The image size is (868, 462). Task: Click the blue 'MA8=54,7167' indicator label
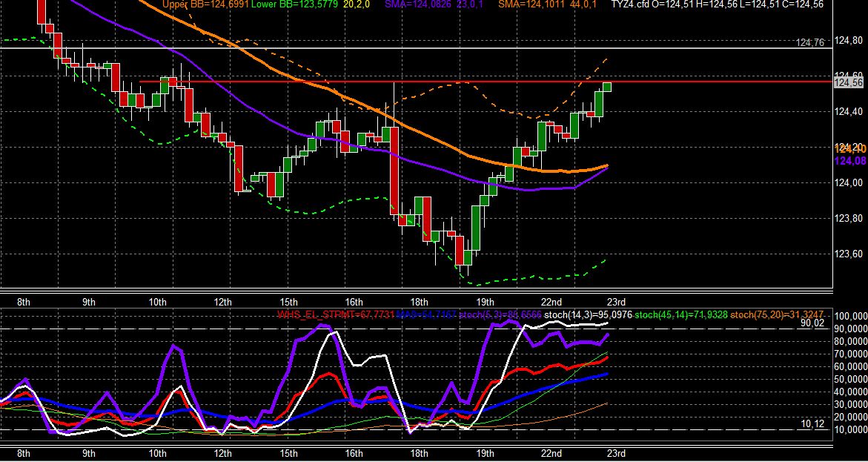(x=428, y=315)
